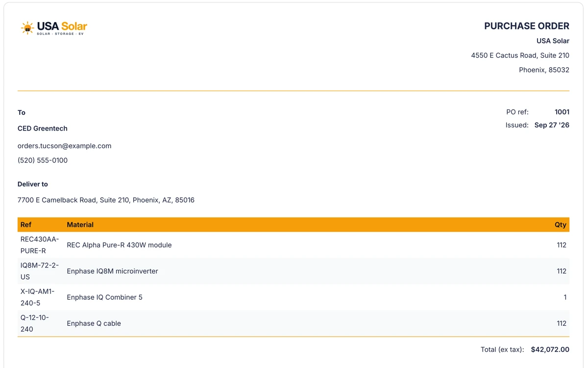Click the 'Issued:' label
The image size is (588, 368).
(x=517, y=125)
